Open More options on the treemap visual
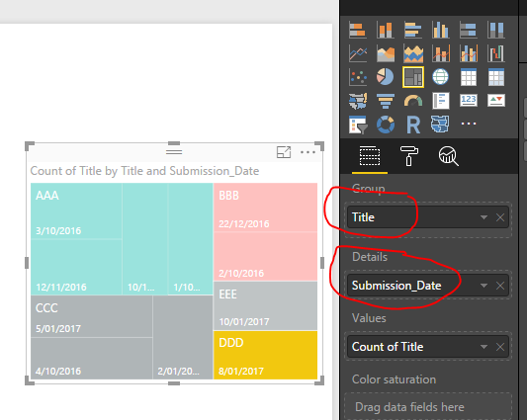Screen dimensions: 527x420 click(x=307, y=152)
